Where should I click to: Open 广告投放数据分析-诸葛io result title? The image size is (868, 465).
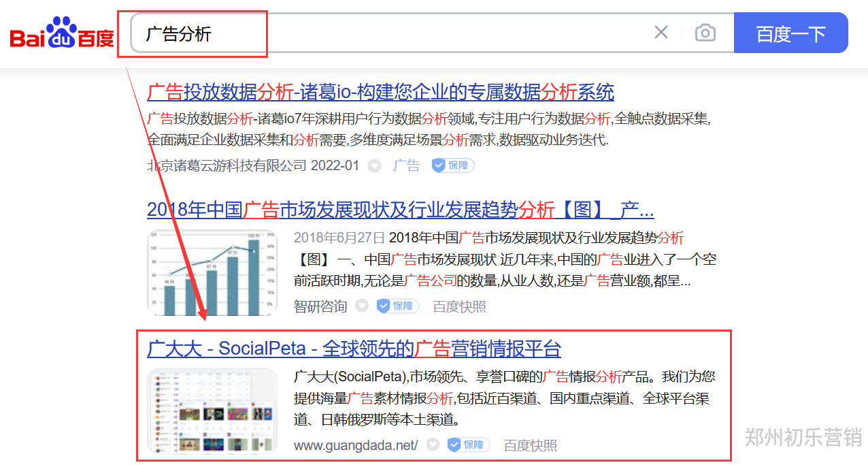tap(381, 91)
